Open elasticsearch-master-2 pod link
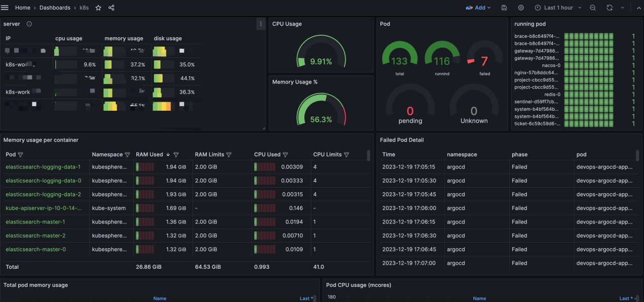 pyautogui.click(x=35, y=236)
